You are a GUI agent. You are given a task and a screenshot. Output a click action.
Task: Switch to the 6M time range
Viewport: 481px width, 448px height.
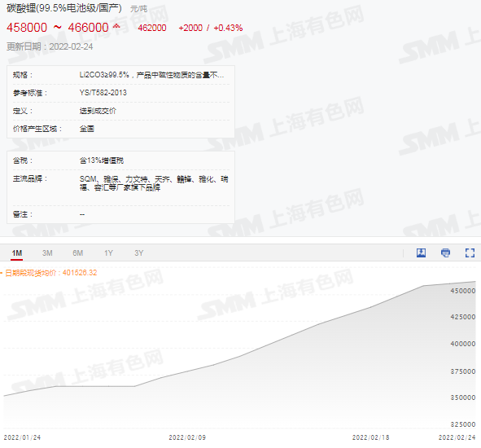(x=78, y=253)
